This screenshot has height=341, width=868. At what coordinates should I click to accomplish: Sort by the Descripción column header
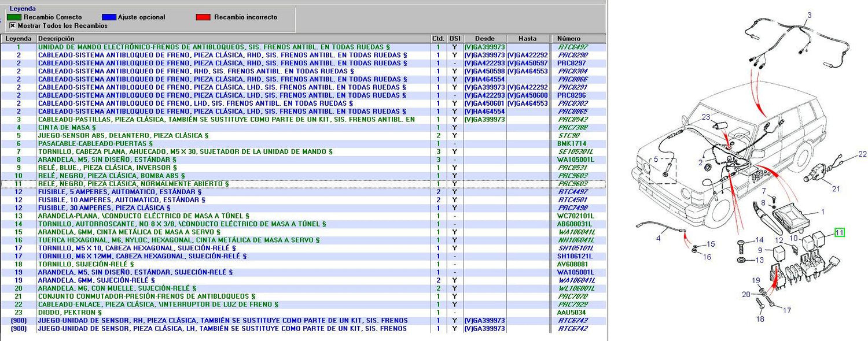coord(234,39)
